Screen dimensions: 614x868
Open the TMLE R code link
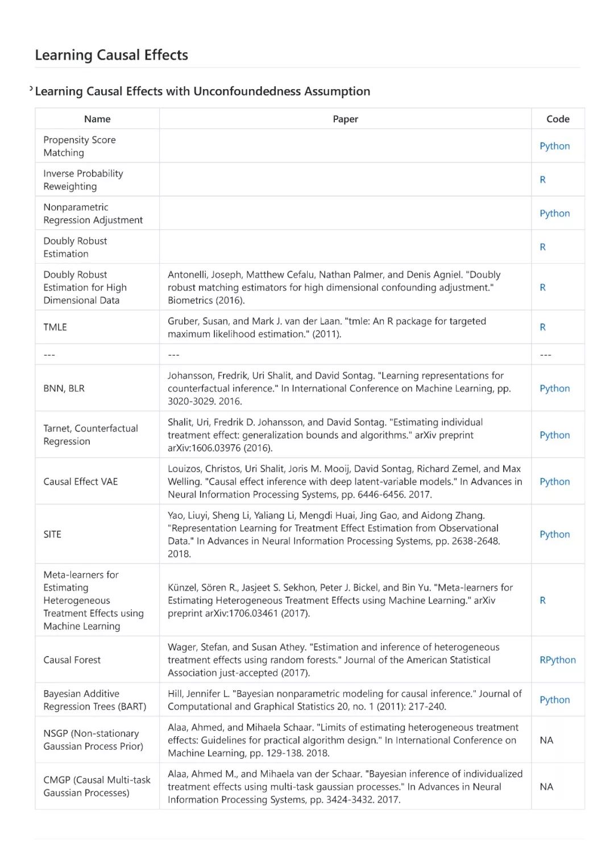click(542, 327)
